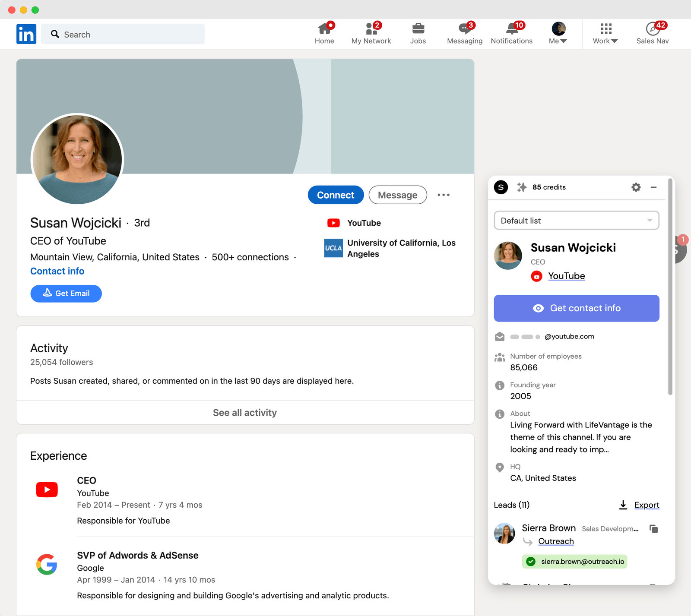The image size is (691, 616).
Task: Open YouTube link in extension panel
Action: (x=567, y=276)
